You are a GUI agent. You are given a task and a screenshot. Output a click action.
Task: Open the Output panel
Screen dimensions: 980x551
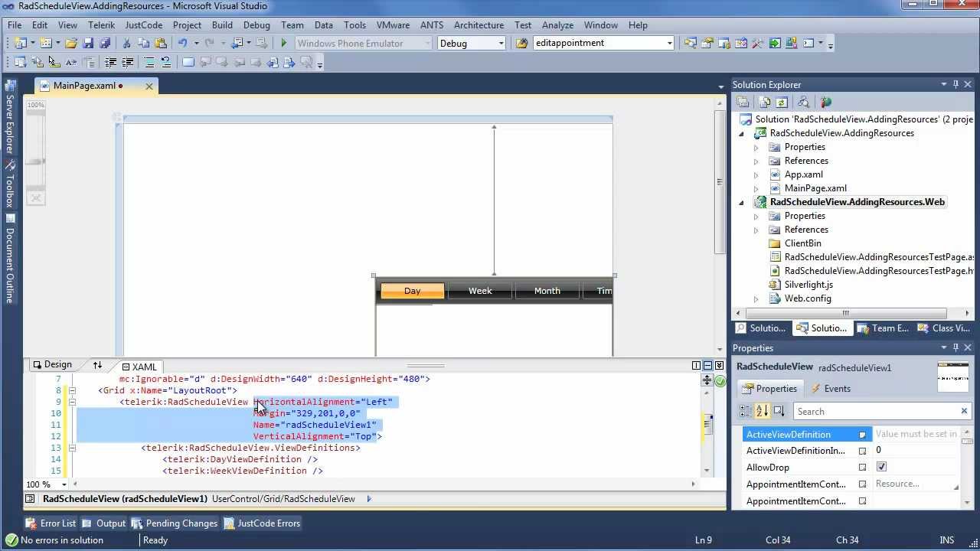[x=103, y=523]
